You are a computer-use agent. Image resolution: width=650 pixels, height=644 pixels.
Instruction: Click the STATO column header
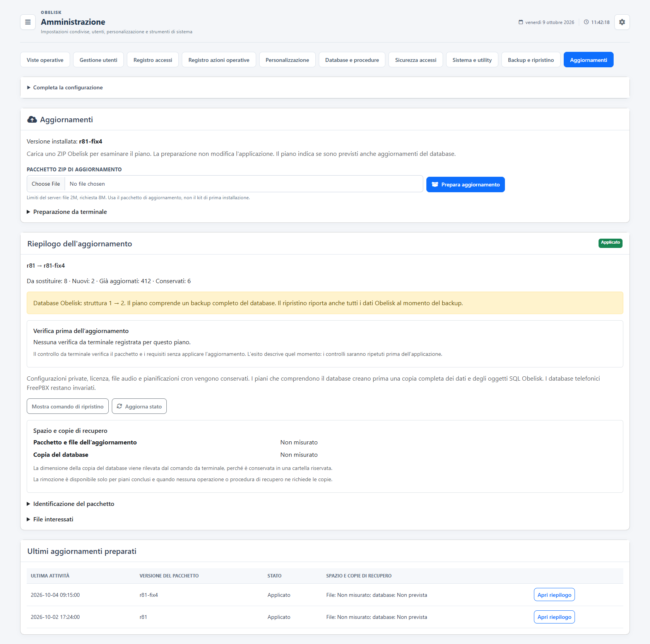(274, 576)
